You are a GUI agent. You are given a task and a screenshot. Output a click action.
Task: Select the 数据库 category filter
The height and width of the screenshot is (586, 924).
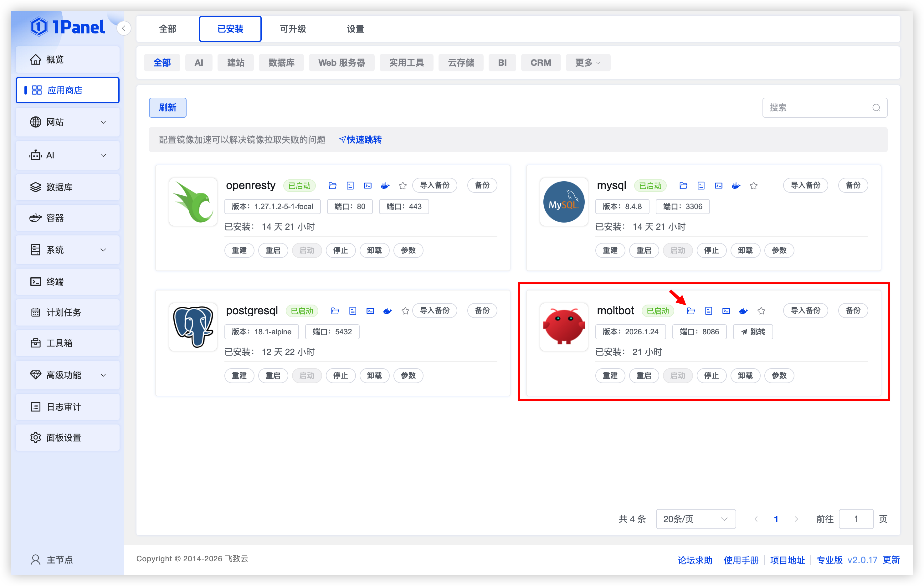tap(281, 62)
